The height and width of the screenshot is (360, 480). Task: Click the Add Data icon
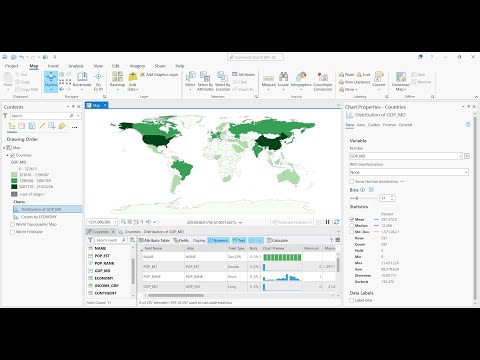point(133,77)
